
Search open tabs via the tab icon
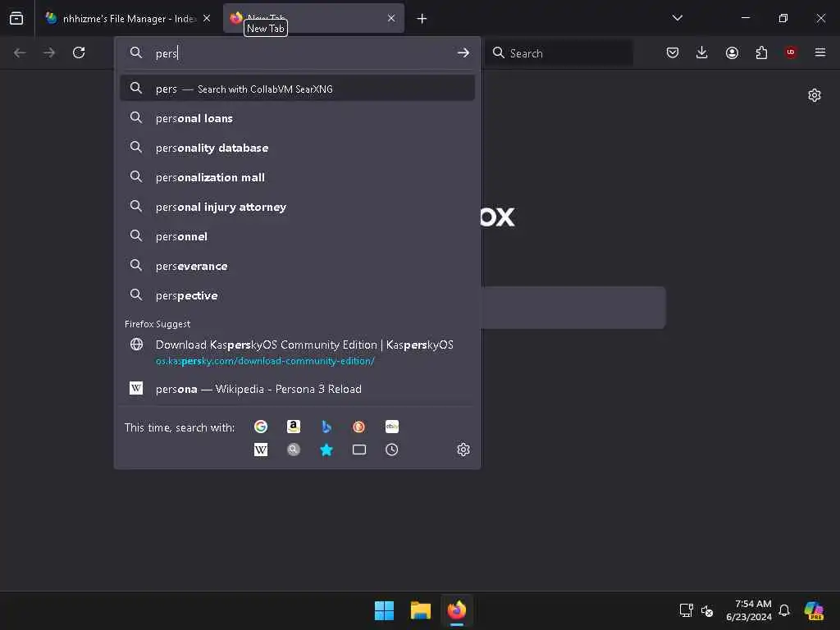click(359, 450)
